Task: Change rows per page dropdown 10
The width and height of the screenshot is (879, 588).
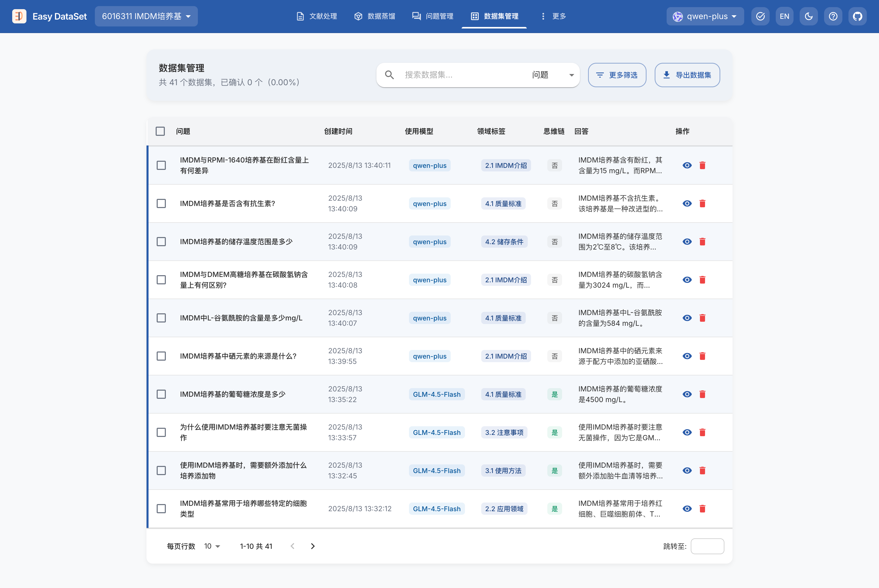Action: coord(212,546)
